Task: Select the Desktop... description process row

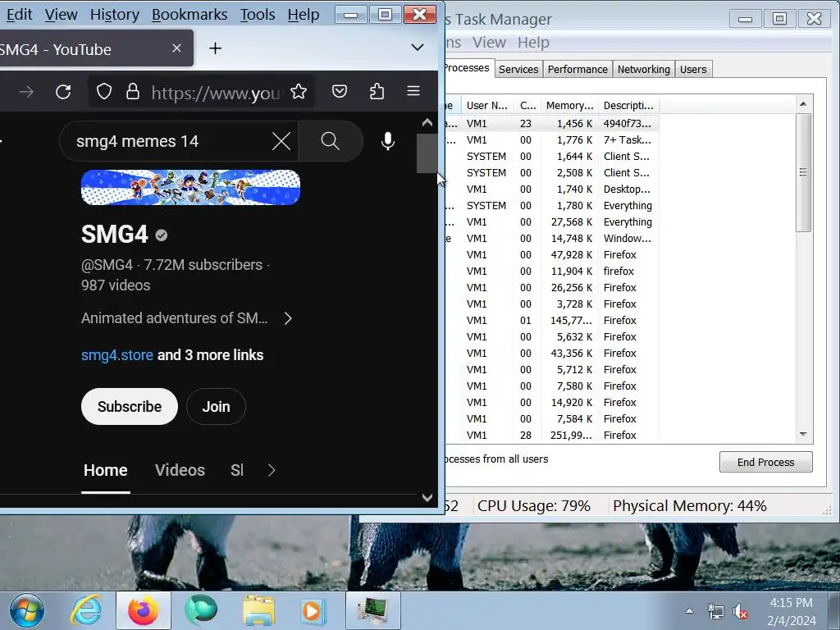Action: tap(552, 189)
